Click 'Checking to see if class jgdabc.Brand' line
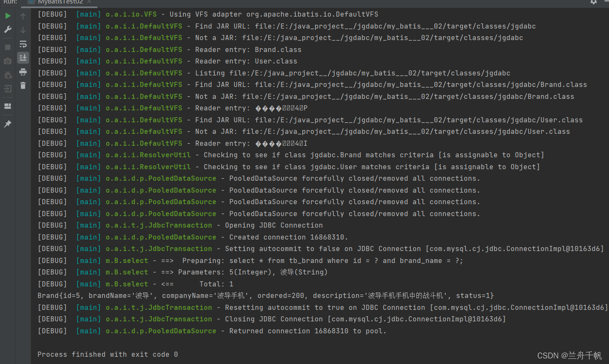The image size is (609, 364). click(291, 155)
